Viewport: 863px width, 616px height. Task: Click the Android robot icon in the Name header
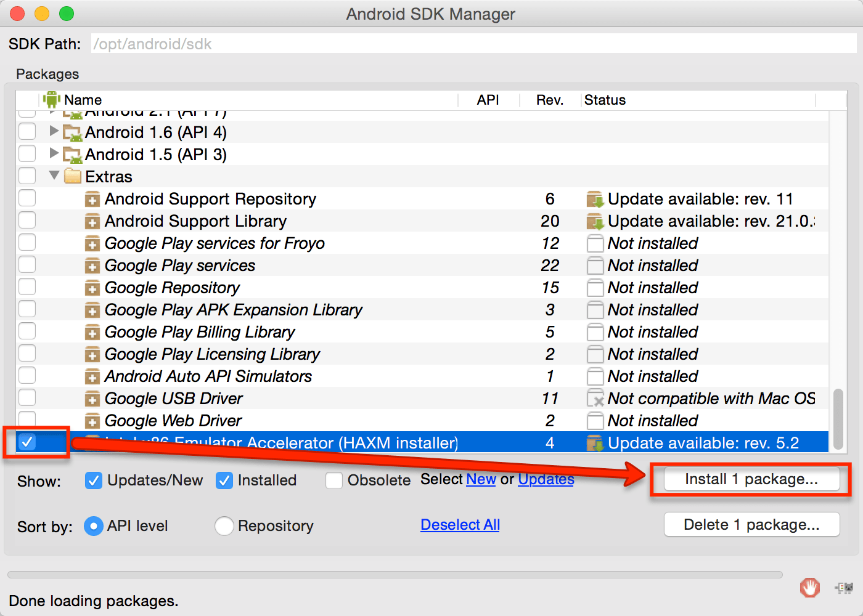52,99
